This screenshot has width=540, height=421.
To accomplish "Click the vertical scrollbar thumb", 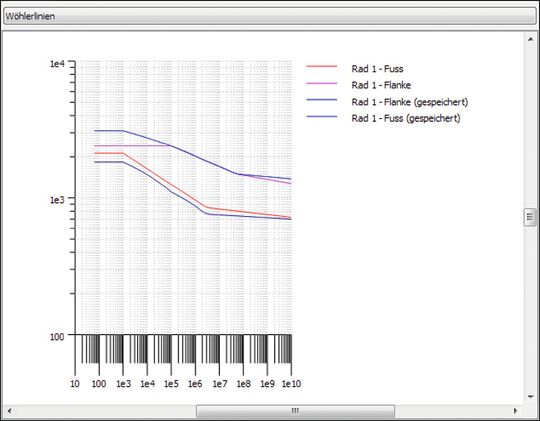I will click(530, 217).
